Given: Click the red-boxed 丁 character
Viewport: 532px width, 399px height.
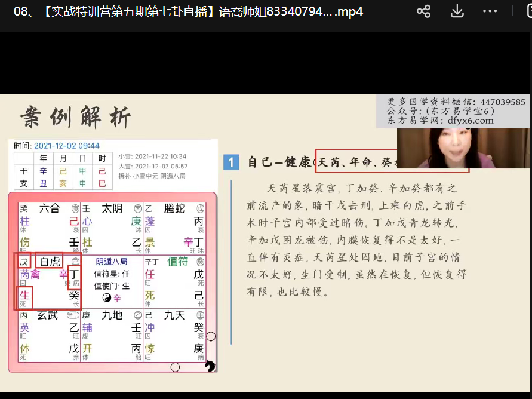Looking at the screenshot, I should point(74,274).
